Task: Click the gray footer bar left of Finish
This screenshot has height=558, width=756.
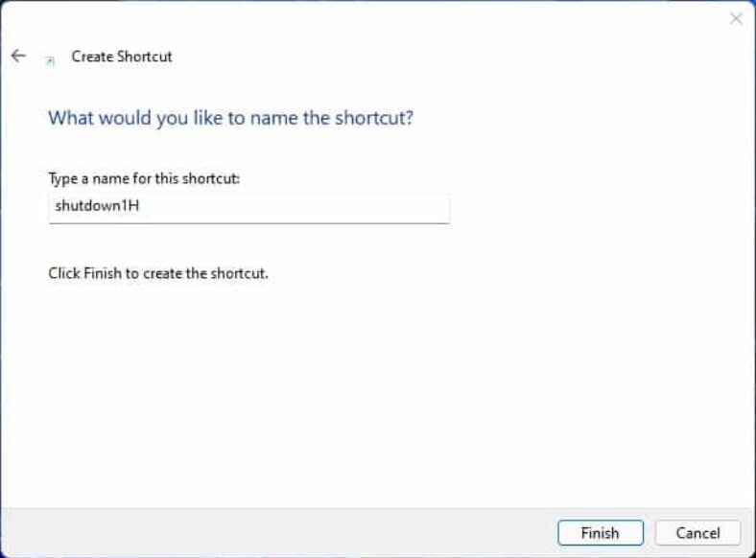Action: (279, 533)
